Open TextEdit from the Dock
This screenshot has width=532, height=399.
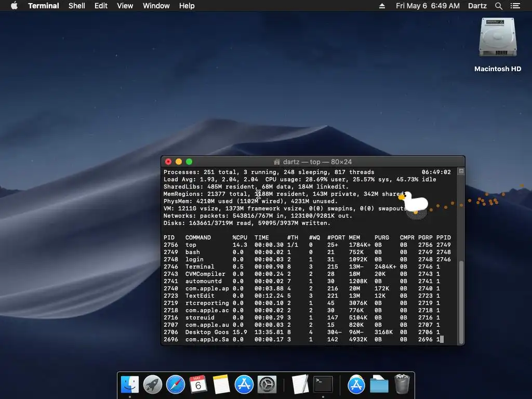300,385
